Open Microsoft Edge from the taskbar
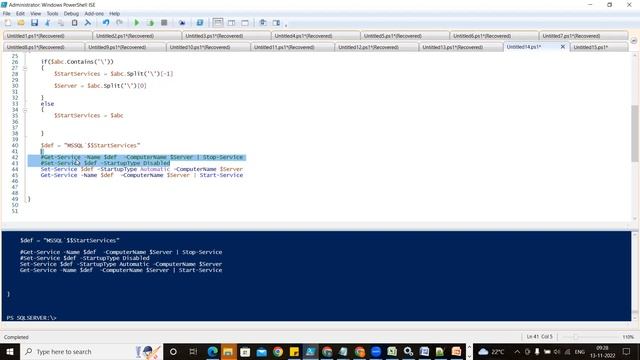 point(212,351)
